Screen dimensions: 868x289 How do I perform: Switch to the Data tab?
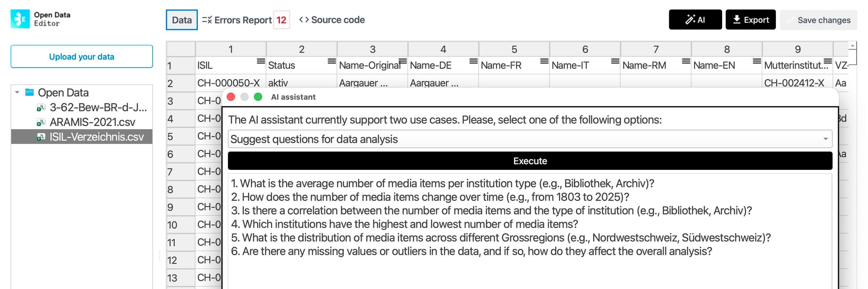[182, 20]
